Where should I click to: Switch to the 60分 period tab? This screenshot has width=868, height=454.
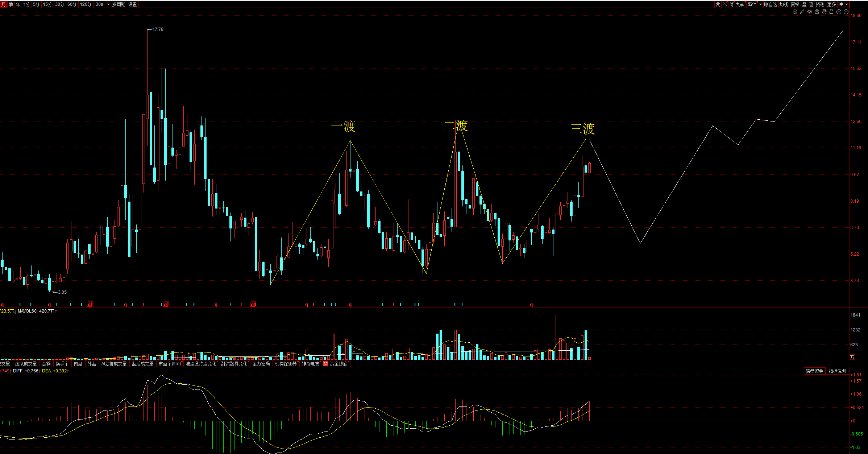(x=72, y=4)
